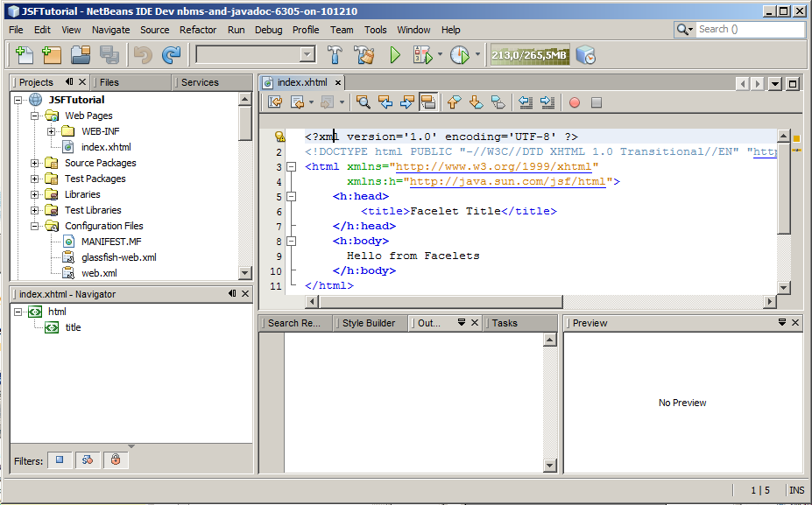812x505 pixels.
Task: Click the garbage collection memory indicator
Action: point(529,54)
